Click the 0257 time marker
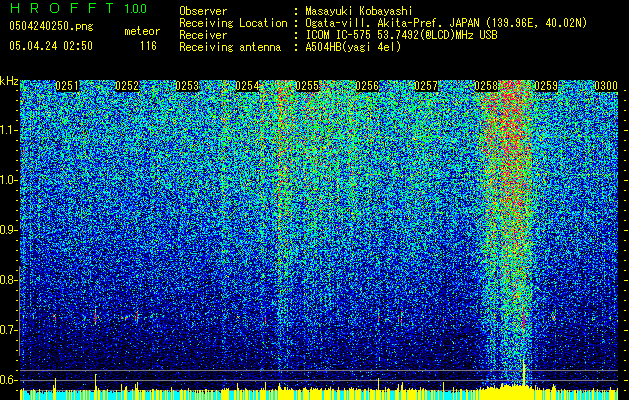629x400 pixels. pos(426,86)
